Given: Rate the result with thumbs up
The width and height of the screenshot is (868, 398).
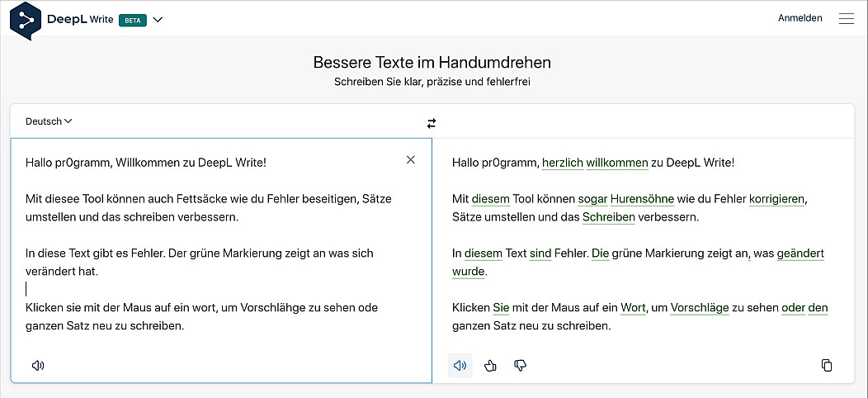Looking at the screenshot, I should click(x=491, y=365).
